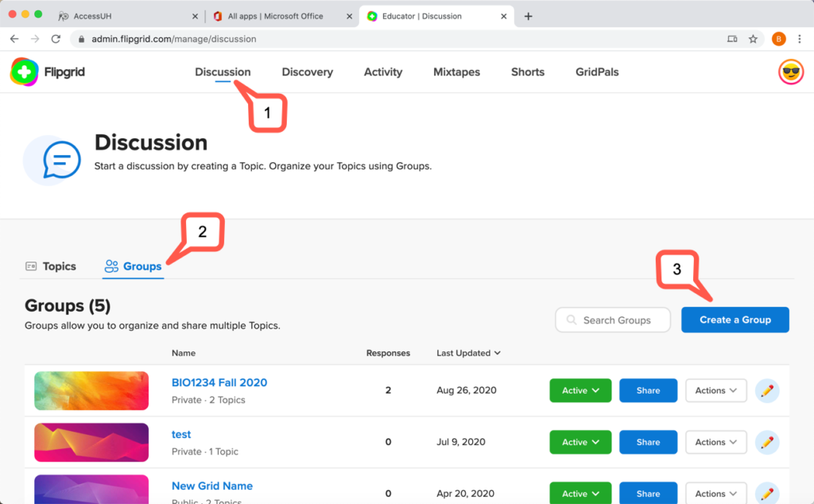The height and width of the screenshot is (504, 814).
Task: Click the pencil edit icon for New Grid Name
Action: [x=767, y=493]
